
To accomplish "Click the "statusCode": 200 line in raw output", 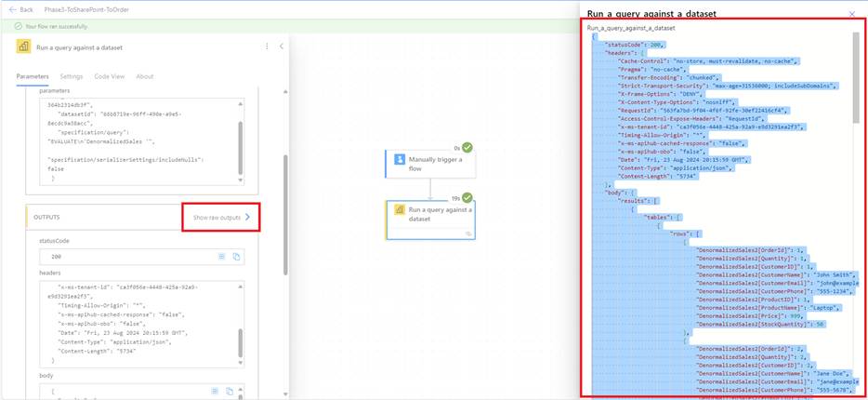I will pyautogui.click(x=634, y=45).
